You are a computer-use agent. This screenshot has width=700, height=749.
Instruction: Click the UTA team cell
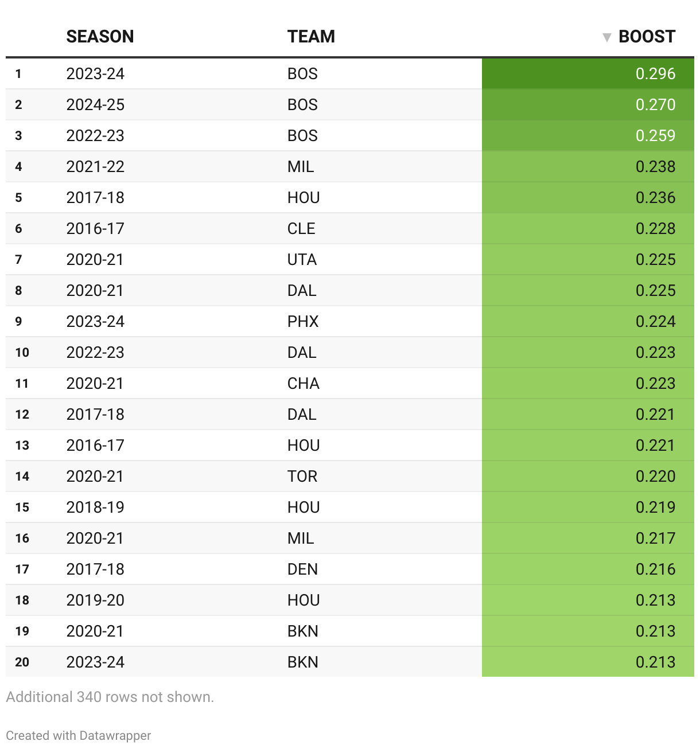click(302, 259)
